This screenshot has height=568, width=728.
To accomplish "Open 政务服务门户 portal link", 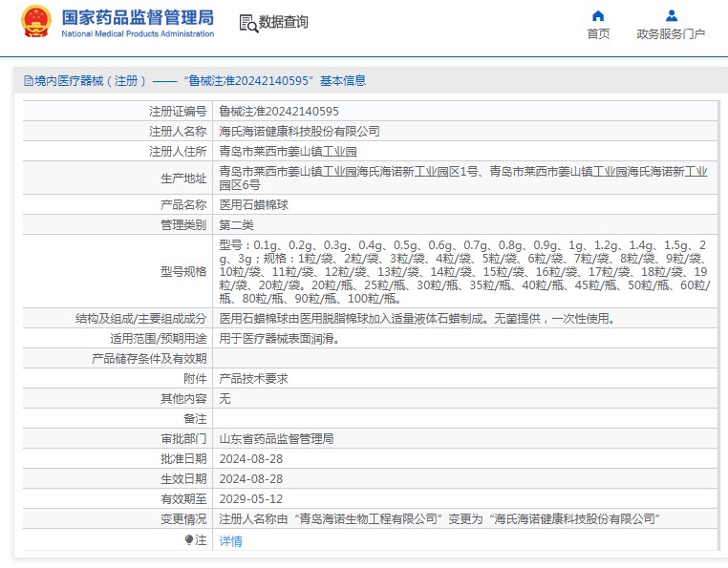I will (x=671, y=33).
